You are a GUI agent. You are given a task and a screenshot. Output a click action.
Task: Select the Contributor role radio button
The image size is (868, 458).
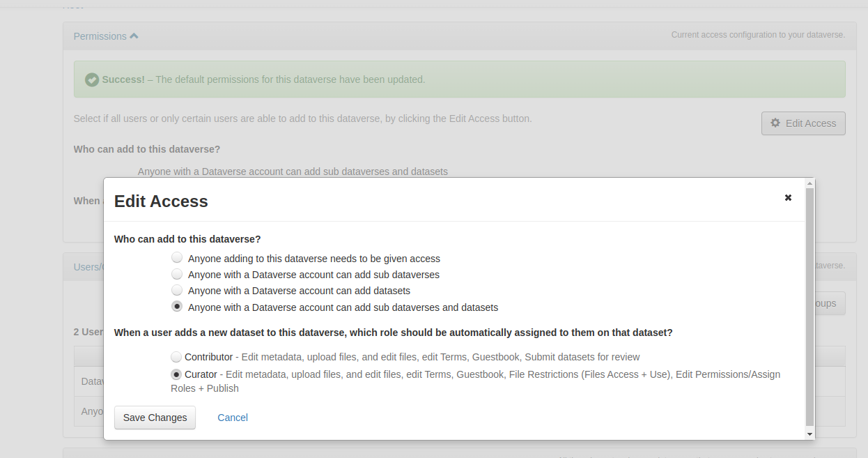[176, 357]
